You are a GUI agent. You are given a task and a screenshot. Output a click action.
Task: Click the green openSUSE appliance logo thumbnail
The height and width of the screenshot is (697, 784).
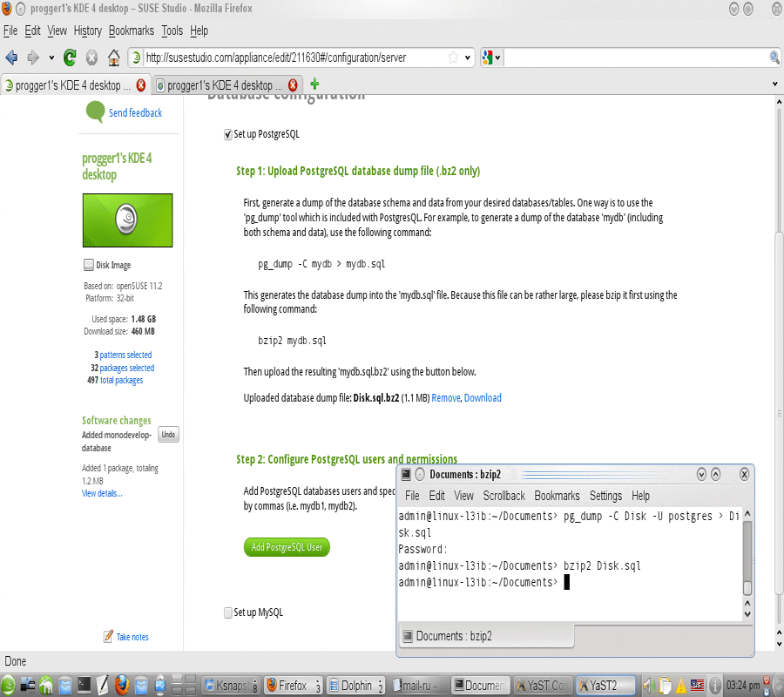(127, 220)
